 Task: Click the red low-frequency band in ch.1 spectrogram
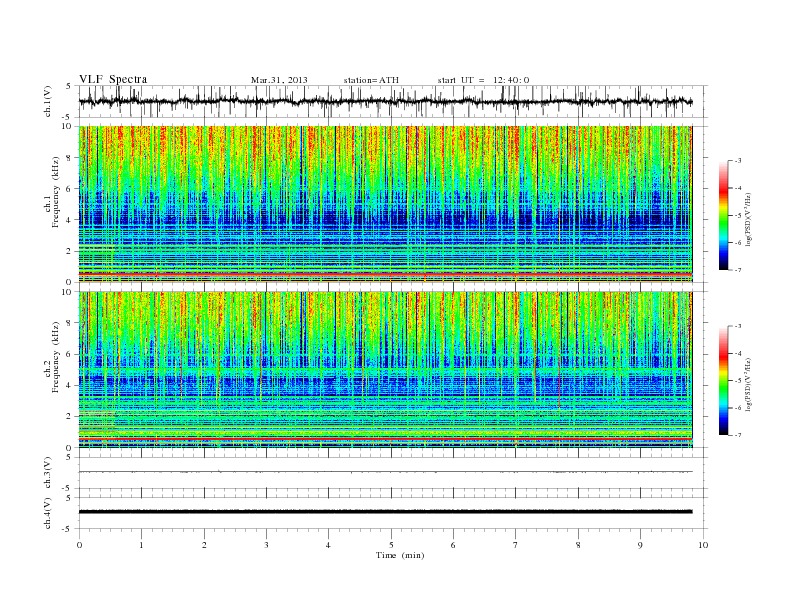(x=385, y=273)
